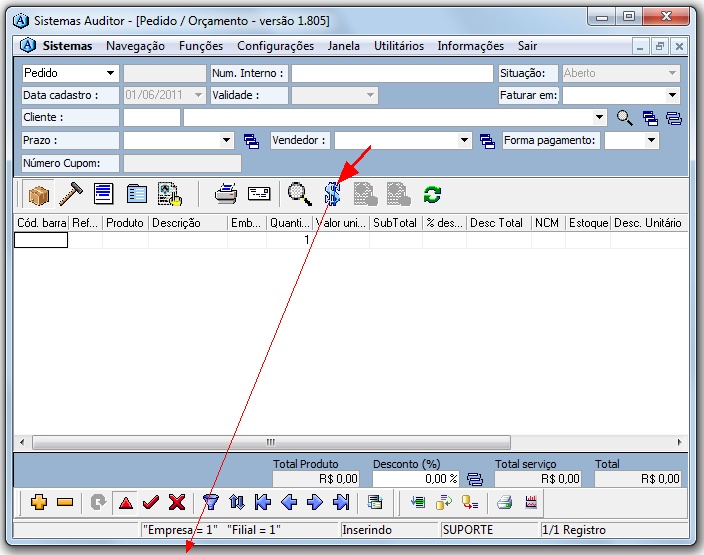Click the blue dollar sign icon
Viewport: 704px width, 555px height.
click(x=332, y=194)
